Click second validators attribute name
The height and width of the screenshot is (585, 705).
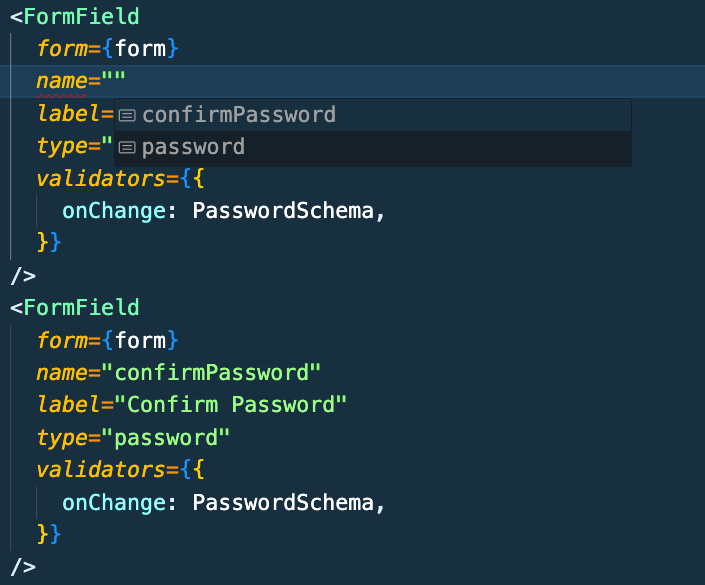point(101,470)
